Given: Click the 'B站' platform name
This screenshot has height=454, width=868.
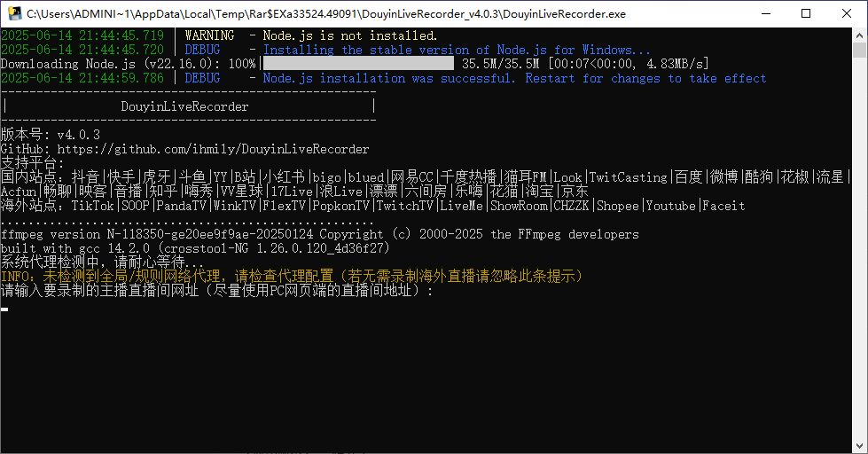Looking at the screenshot, I should pyautogui.click(x=245, y=177).
